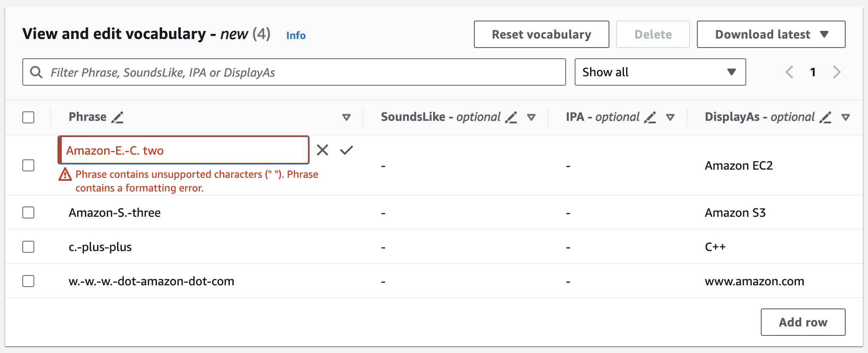Click the Reset vocabulary button
This screenshot has width=868, height=353.
pyautogui.click(x=541, y=34)
